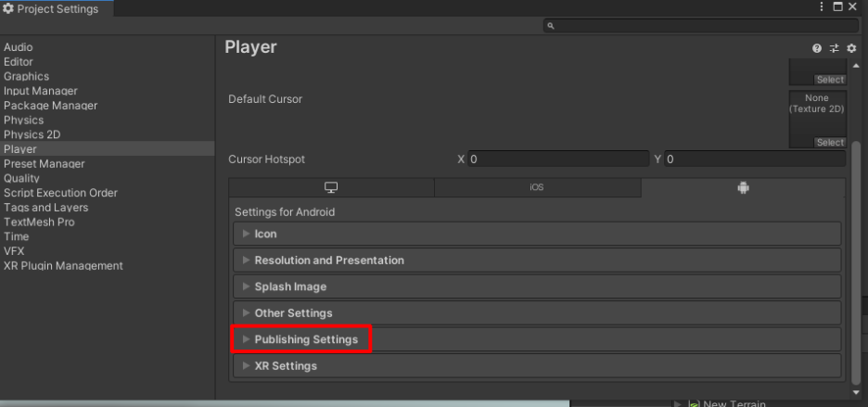Switch to the iOS platform tab
This screenshot has height=407, width=868.
(x=537, y=187)
